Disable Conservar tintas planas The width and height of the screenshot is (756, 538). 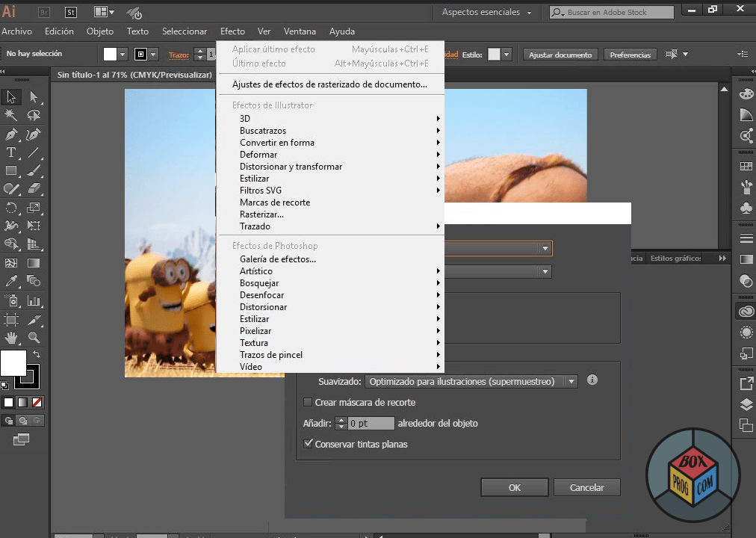pyautogui.click(x=309, y=443)
